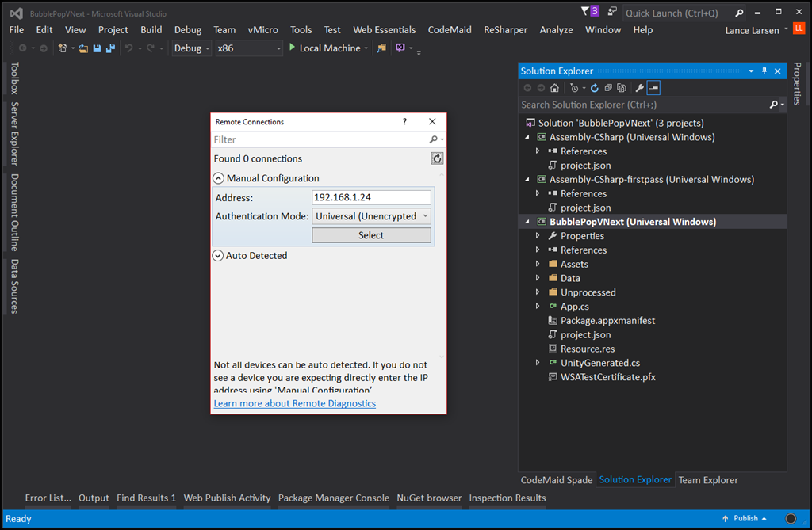Click the Collapse All icon in Solution Explorer

pyautogui.click(x=608, y=88)
